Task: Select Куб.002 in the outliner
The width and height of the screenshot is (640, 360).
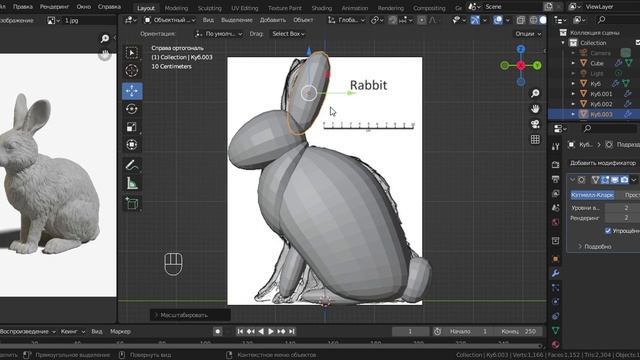Action: (601, 104)
